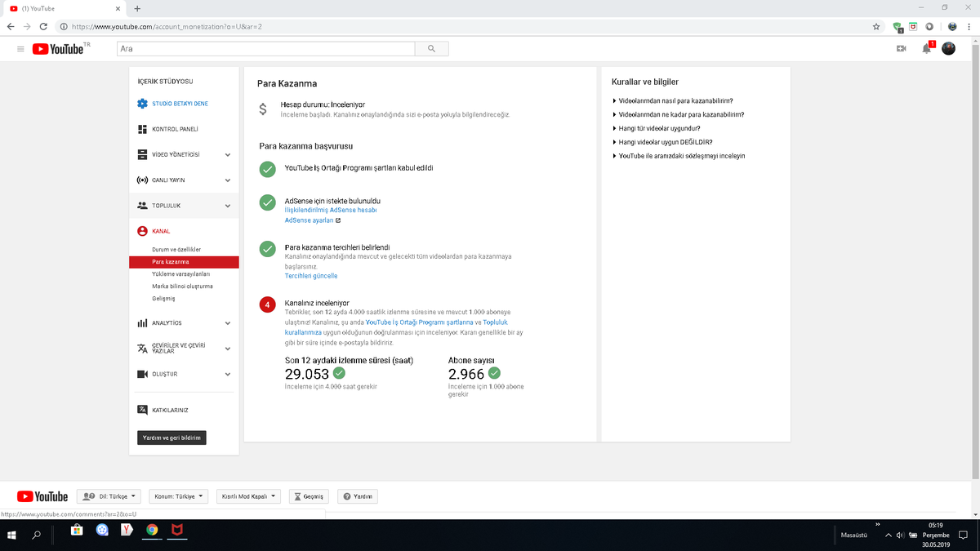Open a new browser tab
Screen dimensions: 980x551
pyautogui.click(x=137, y=8)
